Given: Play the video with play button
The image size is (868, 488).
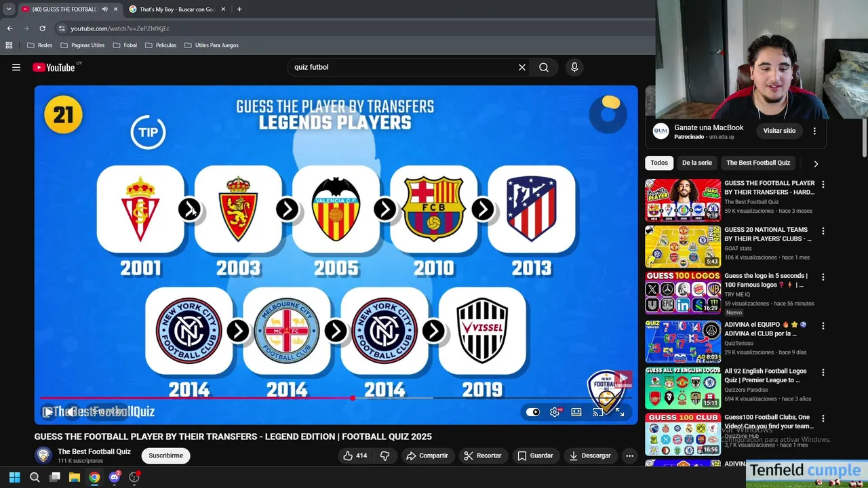Looking at the screenshot, I should pyautogui.click(x=48, y=411).
